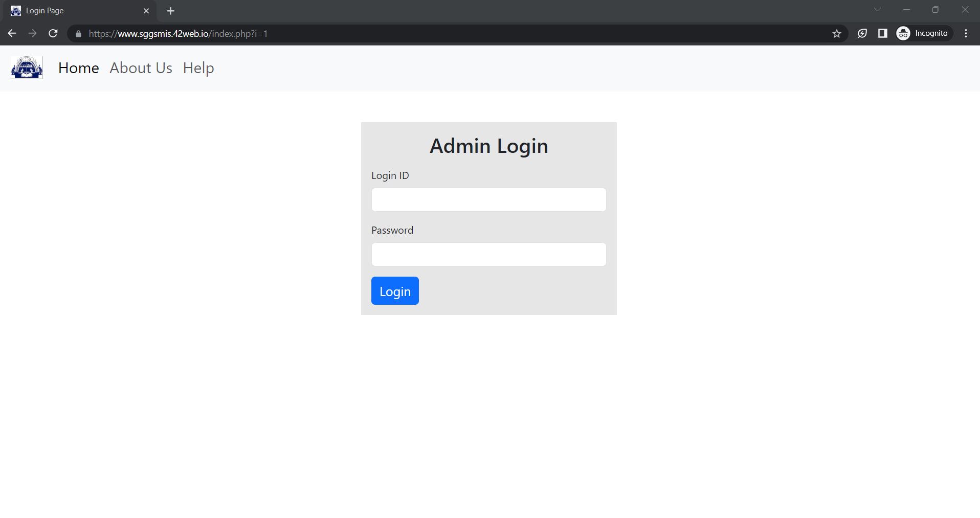The image size is (980, 518).
Task: Click the address bar URL text
Action: coord(178,34)
